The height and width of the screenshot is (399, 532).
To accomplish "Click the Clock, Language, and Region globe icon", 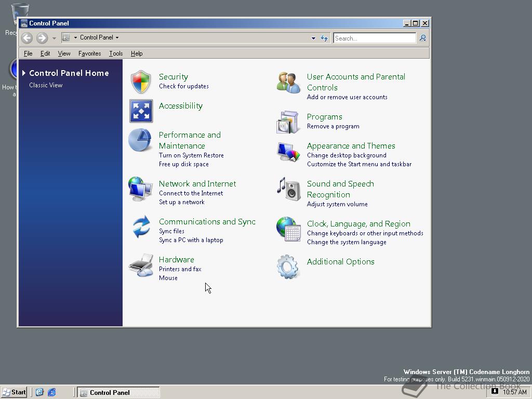I will pos(288,229).
